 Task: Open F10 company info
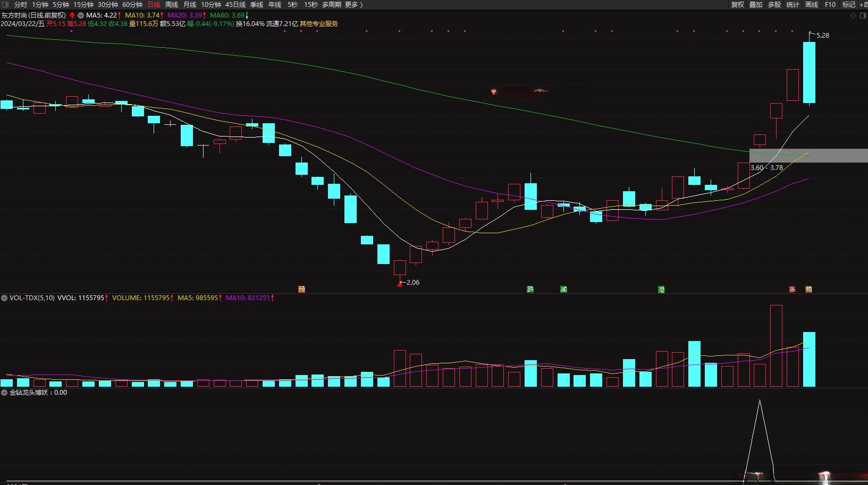point(830,4)
